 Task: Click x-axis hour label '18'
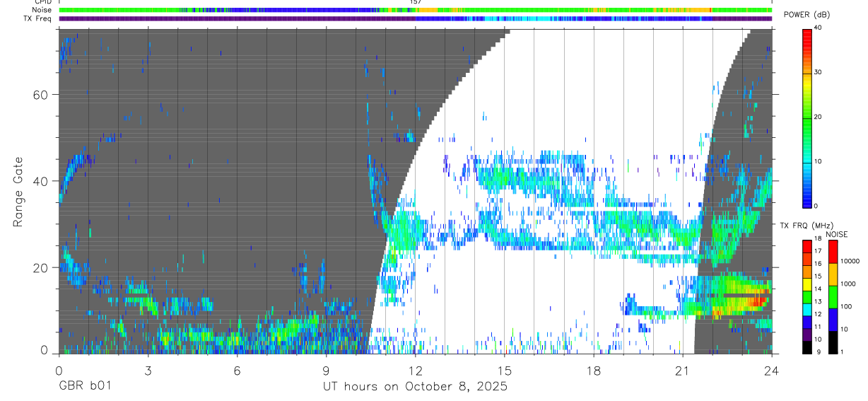[x=593, y=371]
